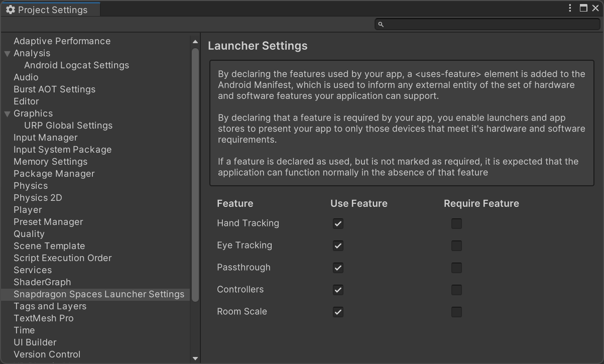This screenshot has width=604, height=364.
Task: Collapse the Analysis category arrow
Action: (7, 53)
